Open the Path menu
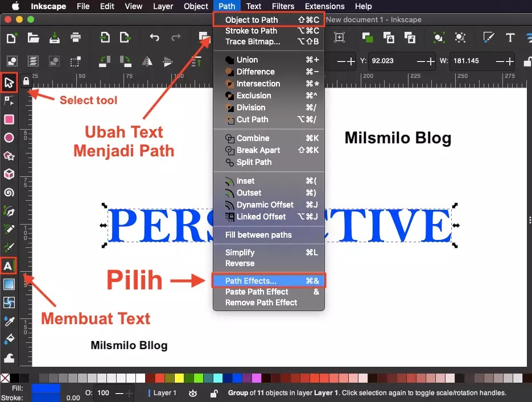532x402 pixels. point(226,6)
